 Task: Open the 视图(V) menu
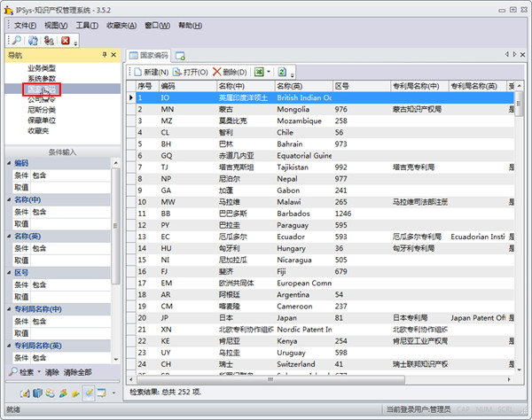(56, 26)
